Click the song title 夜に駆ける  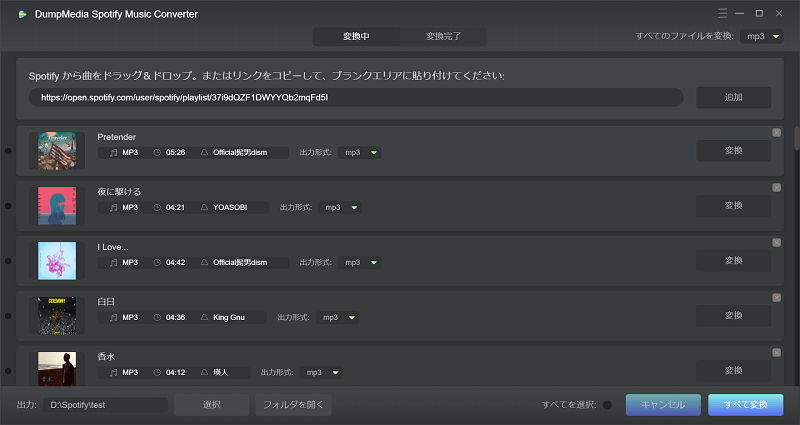click(x=119, y=192)
